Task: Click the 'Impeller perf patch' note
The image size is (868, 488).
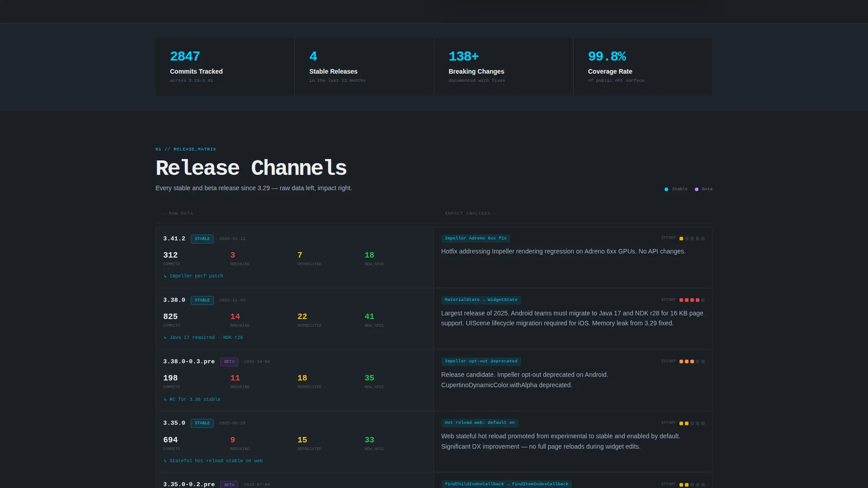Action: 193,276
